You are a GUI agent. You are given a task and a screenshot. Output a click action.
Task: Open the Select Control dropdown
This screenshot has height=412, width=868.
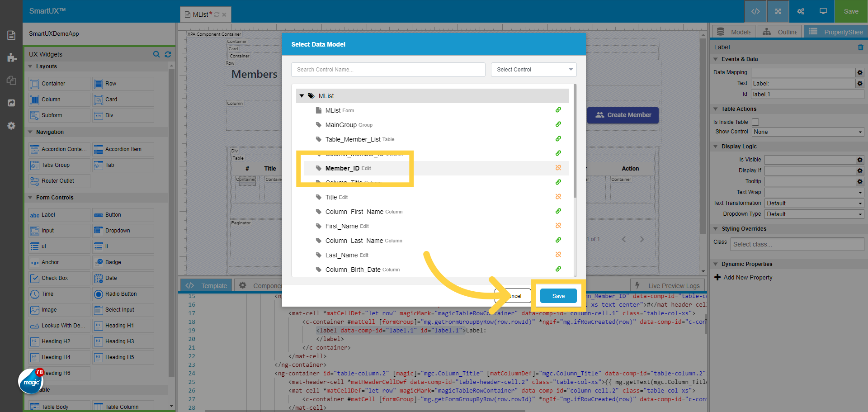click(x=533, y=69)
